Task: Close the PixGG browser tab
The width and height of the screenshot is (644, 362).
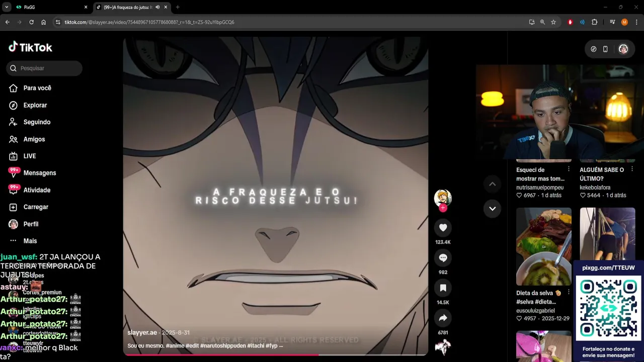Action: pos(86,7)
